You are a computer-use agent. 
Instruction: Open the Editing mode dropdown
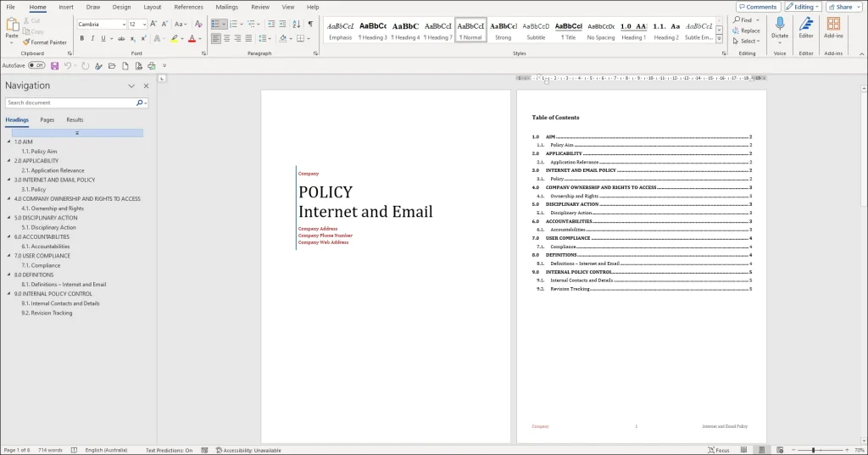(x=803, y=7)
